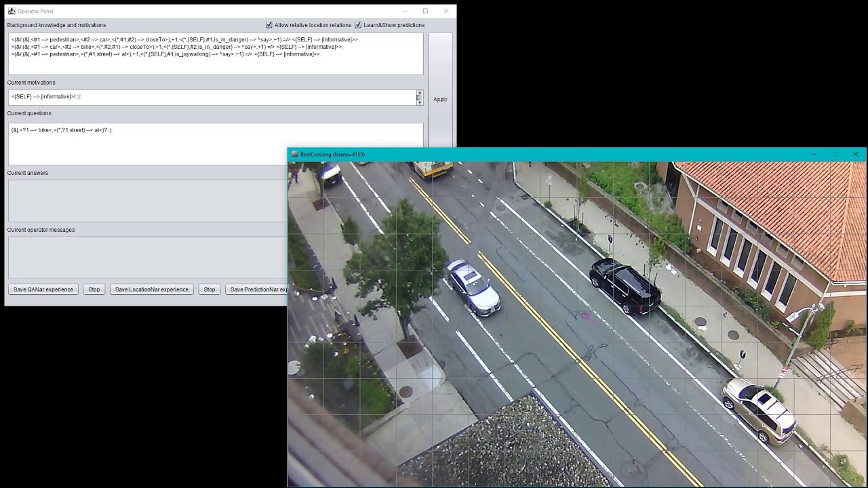
Task: Toggle Allow relative location relations checkbox
Action: [269, 25]
